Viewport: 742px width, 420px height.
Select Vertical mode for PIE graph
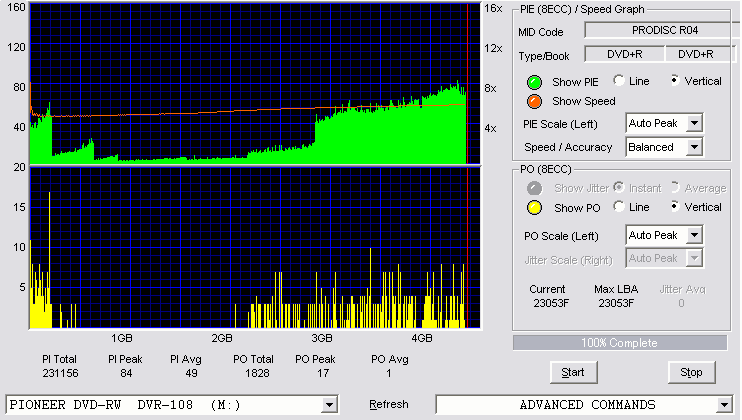pyautogui.click(x=675, y=80)
